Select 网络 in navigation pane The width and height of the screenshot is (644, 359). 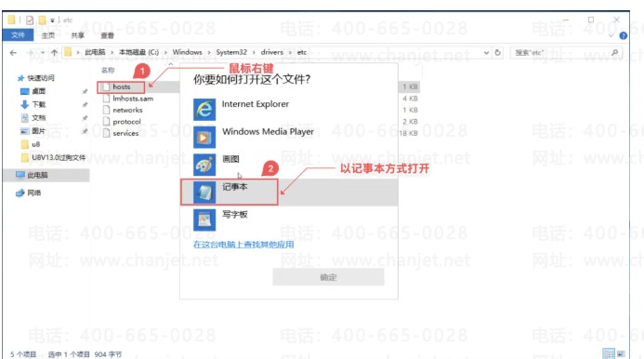29,193
